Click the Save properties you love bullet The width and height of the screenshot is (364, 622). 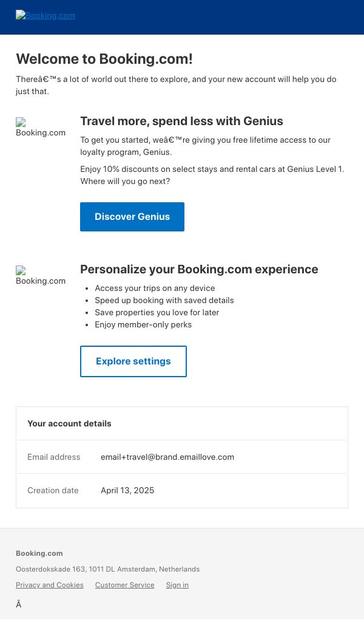(157, 313)
